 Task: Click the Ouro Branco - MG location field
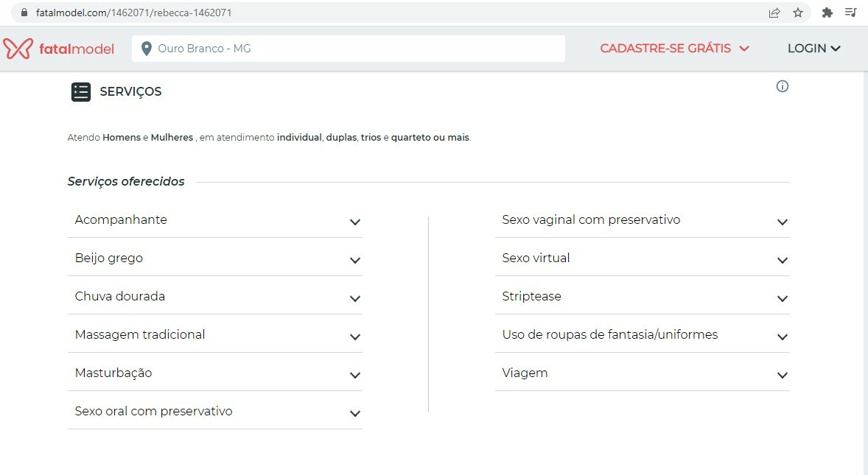coord(349,49)
